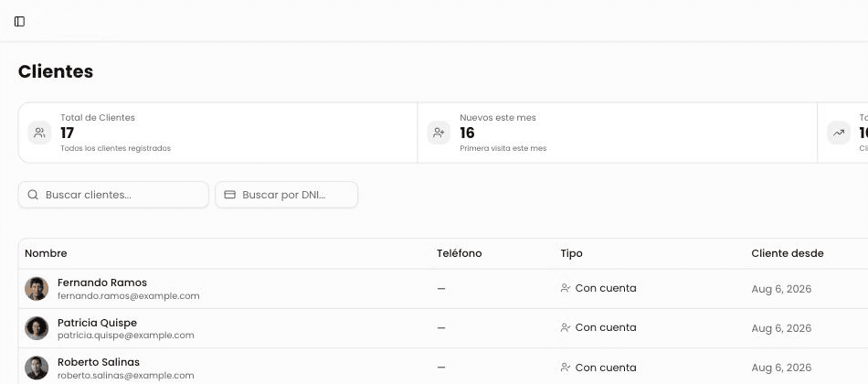Click email roberto.salinas@example.com

click(x=126, y=375)
